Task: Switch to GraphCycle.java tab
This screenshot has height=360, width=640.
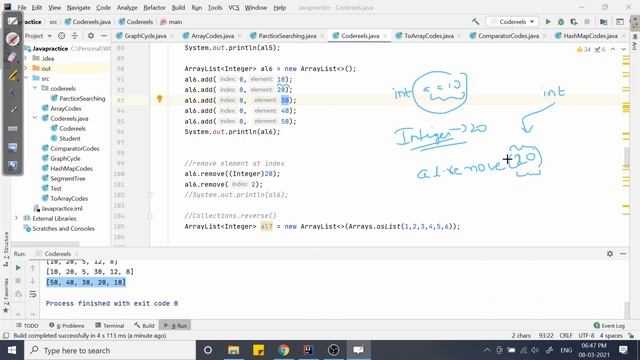Action: (145, 36)
